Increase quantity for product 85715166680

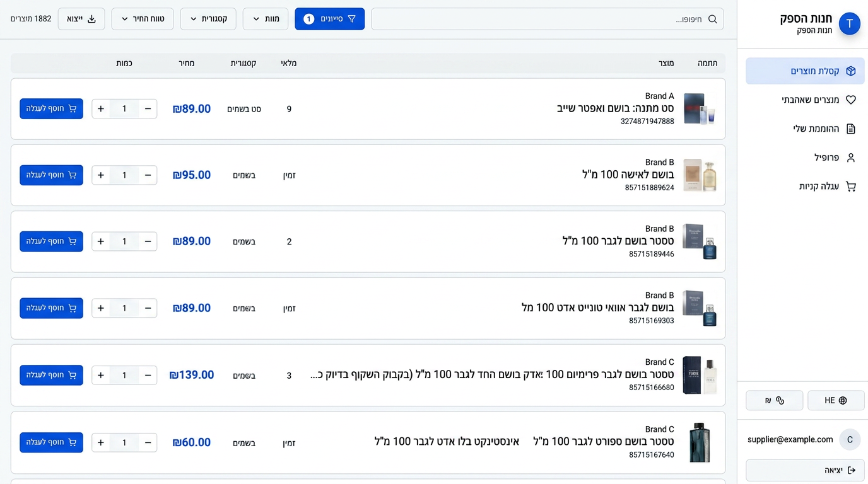(101, 376)
